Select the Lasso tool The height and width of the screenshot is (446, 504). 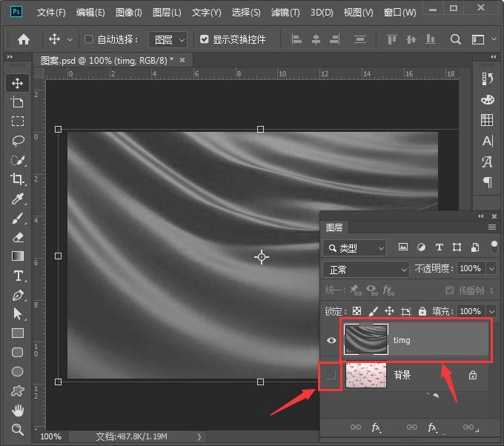17,141
